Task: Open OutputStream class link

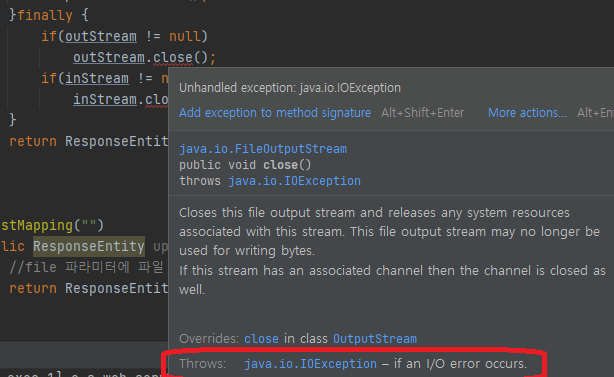Action: tap(375, 339)
